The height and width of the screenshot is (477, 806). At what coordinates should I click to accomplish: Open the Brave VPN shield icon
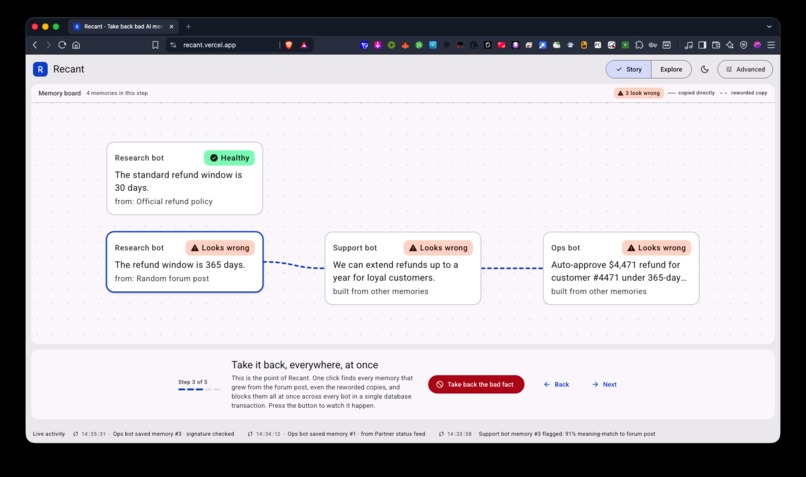click(x=743, y=45)
